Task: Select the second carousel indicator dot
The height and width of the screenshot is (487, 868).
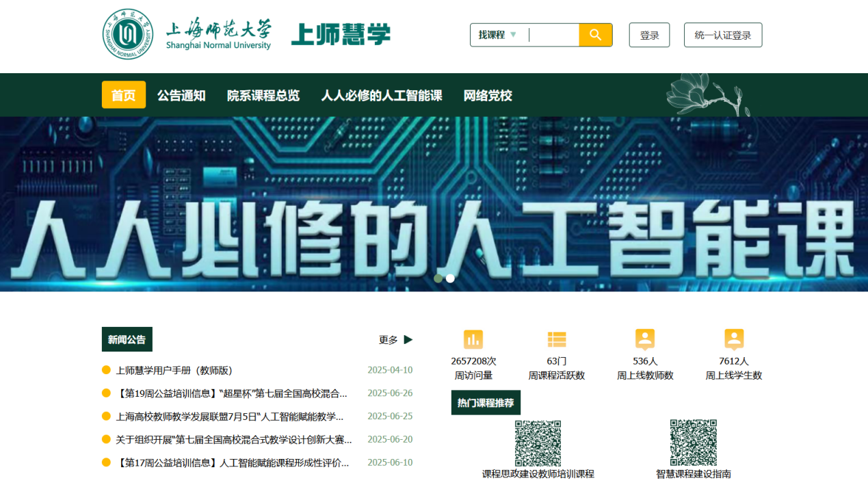Action: point(450,278)
